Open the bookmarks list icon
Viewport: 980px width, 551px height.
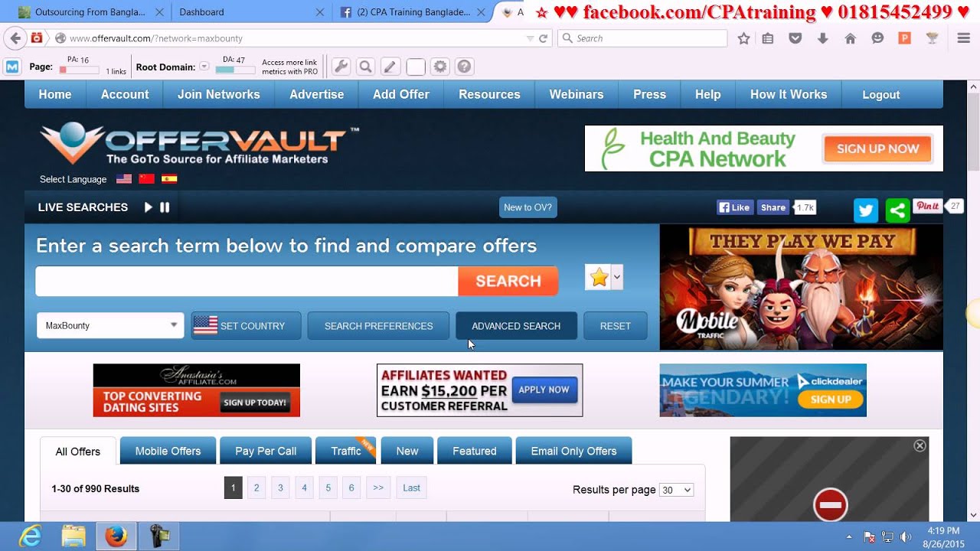[x=768, y=38]
